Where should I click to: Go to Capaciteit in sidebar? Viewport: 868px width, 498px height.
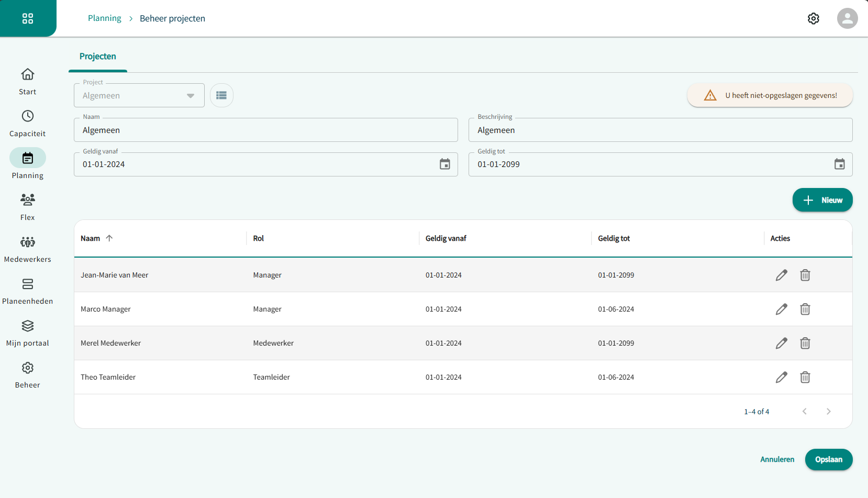click(x=28, y=124)
